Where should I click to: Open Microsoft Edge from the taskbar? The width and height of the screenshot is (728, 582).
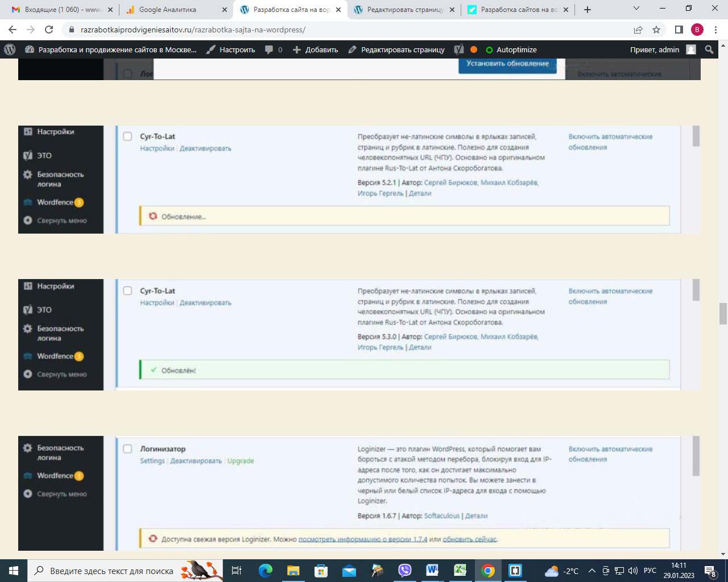[266, 571]
